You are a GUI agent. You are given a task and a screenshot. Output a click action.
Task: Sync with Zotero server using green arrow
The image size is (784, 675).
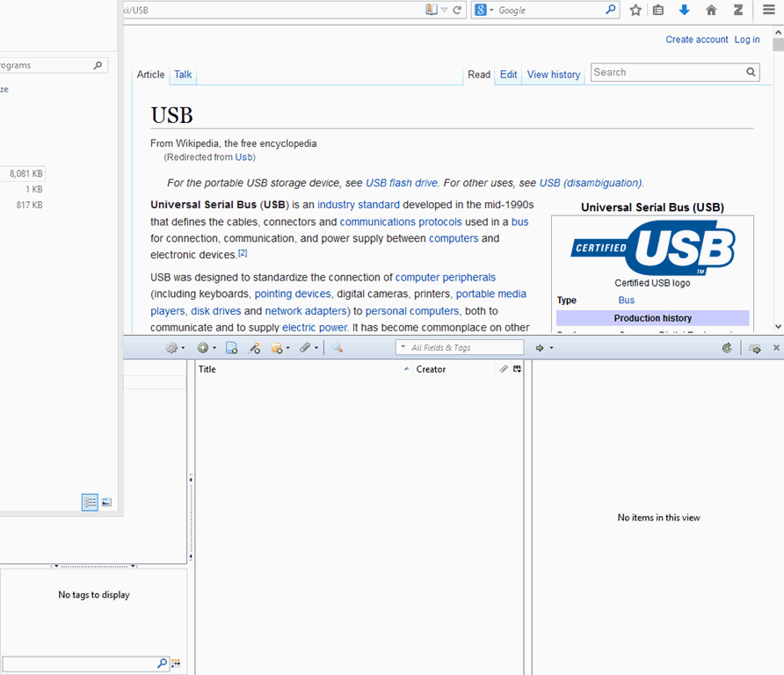point(727,348)
